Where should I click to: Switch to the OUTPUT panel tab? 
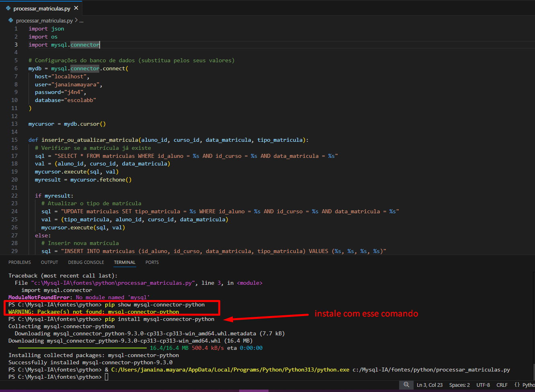49,262
